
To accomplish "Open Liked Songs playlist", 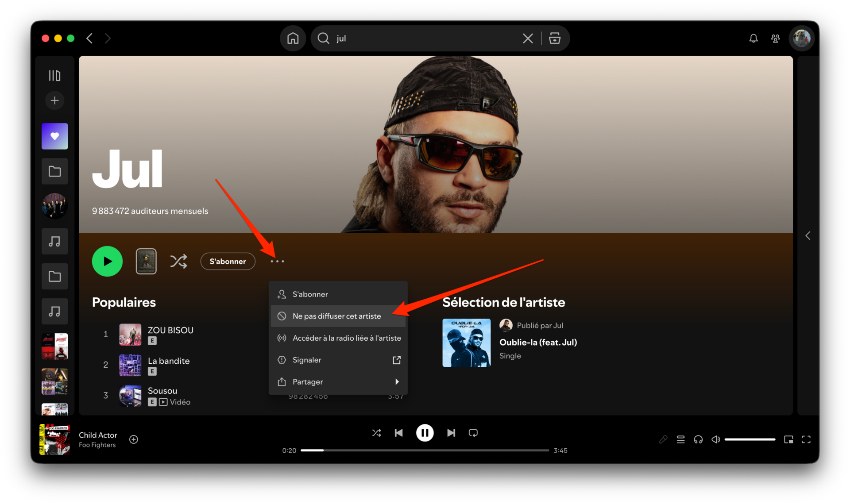I will point(54,136).
